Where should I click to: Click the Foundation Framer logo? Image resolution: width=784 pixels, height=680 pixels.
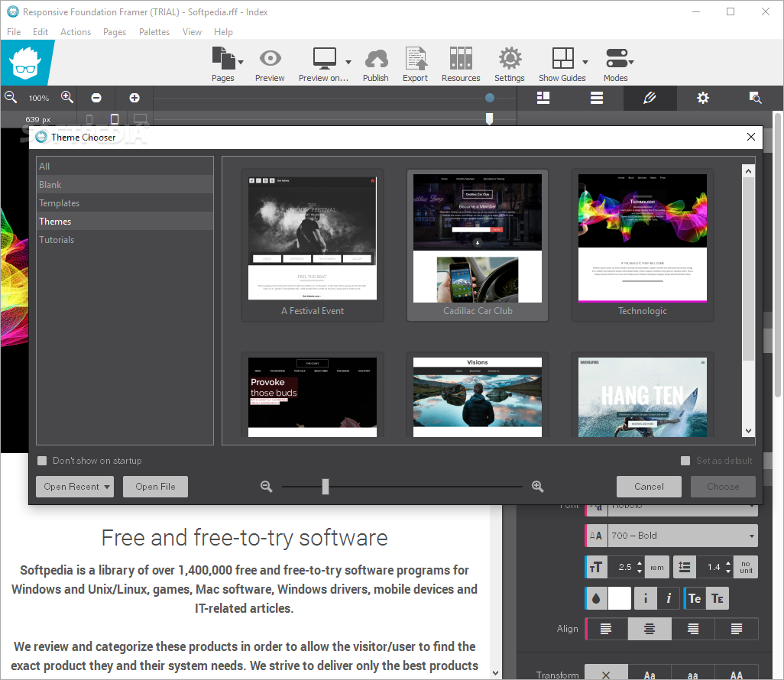[25, 63]
